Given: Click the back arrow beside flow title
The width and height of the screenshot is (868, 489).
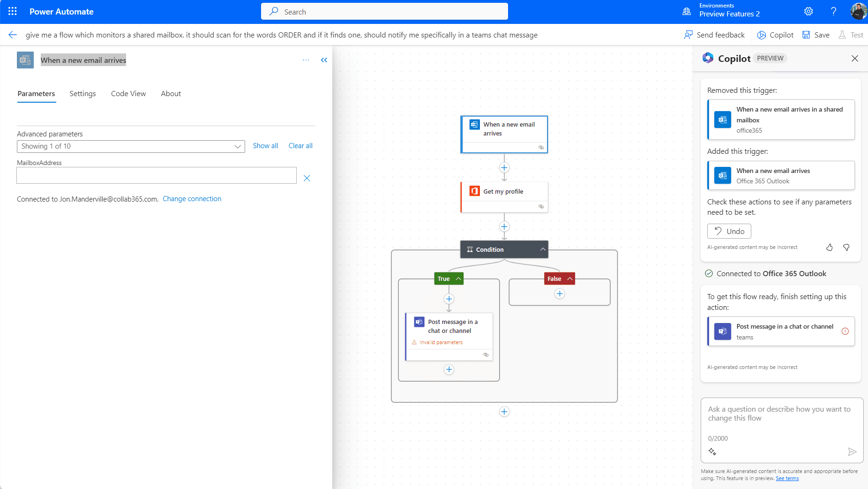Looking at the screenshot, I should click(13, 35).
